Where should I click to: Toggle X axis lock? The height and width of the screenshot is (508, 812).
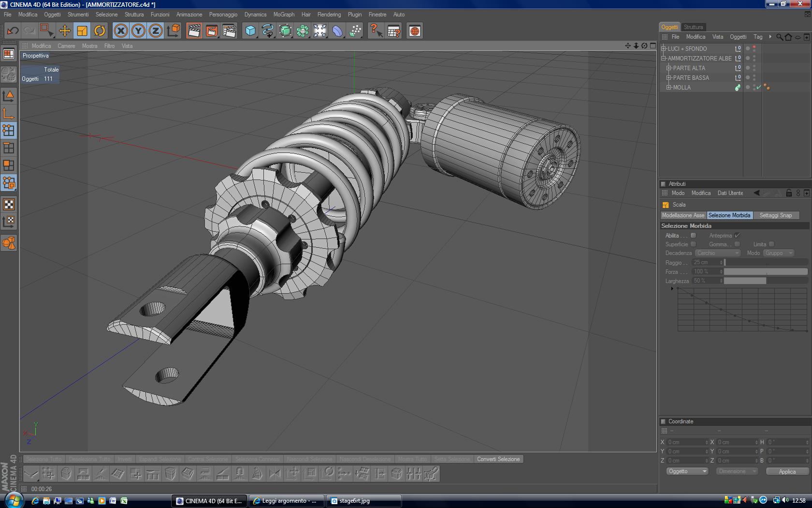121,31
